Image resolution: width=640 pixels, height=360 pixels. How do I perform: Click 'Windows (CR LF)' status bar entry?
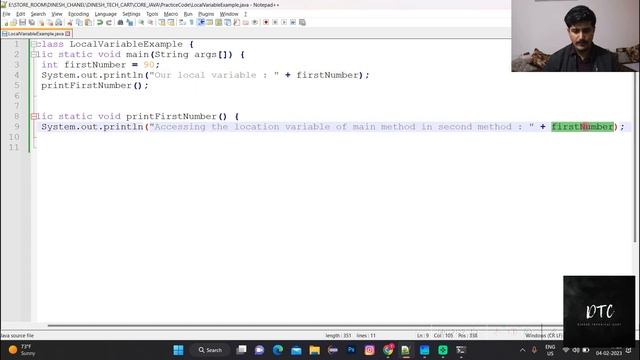pos(543,336)
